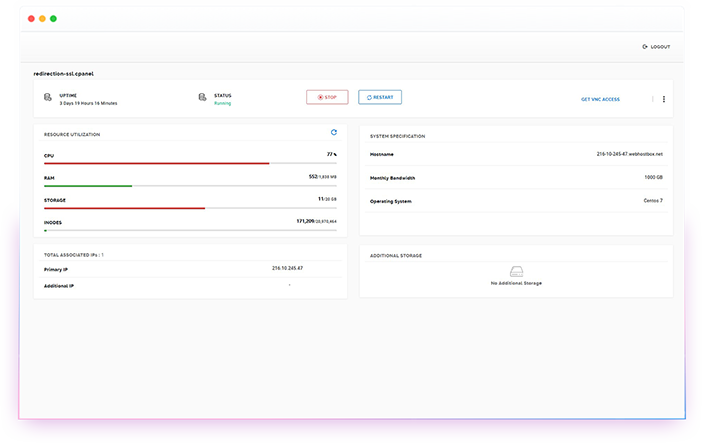Click the Running status text
This screenshot has height=443, width=702.
pyautogui.click(x=222, y=103)
